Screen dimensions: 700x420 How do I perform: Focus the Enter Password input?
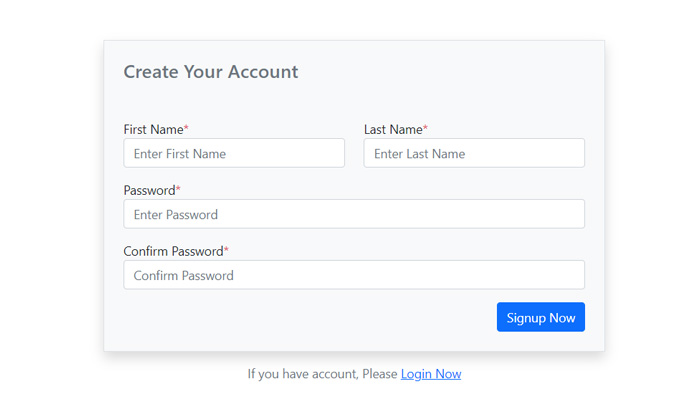click(x=354, y=214)
